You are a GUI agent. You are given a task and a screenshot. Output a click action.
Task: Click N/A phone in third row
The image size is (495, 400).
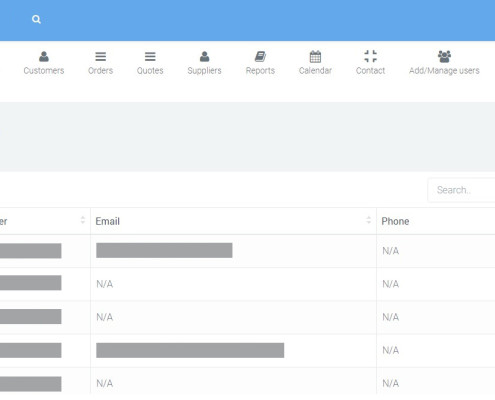391,317
